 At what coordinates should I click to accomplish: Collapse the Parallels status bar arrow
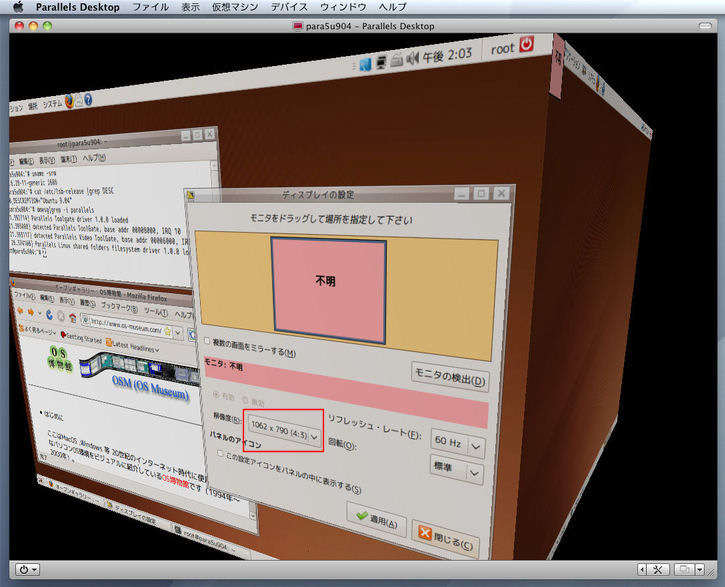point(642,569)
